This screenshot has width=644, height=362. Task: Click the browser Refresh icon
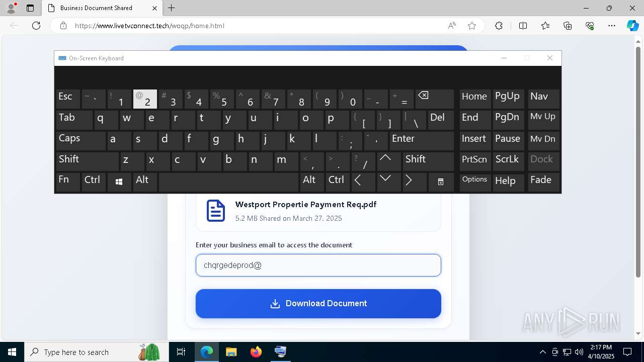tap(36, 26)
